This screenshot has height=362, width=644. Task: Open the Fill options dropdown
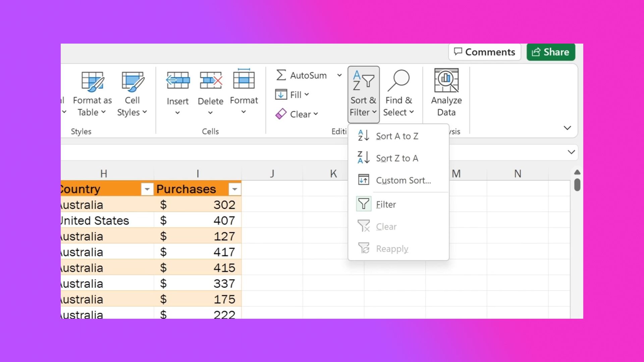(306, 94)
